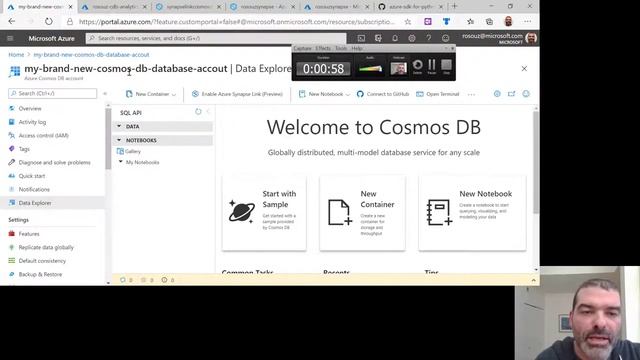Open the New Container toolbar dropdown arrow
This screenshot has width=640, height=360.
click(x=174, y=94)
